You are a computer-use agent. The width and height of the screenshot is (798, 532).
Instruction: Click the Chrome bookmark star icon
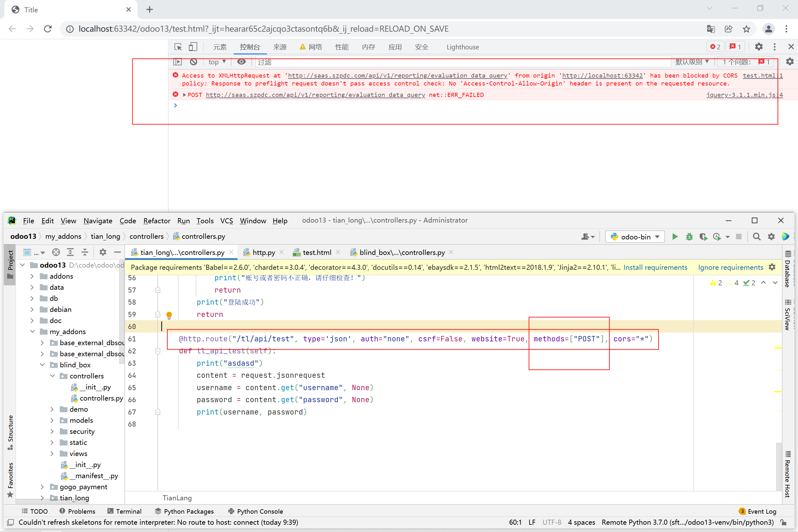[x=746, y=29]
